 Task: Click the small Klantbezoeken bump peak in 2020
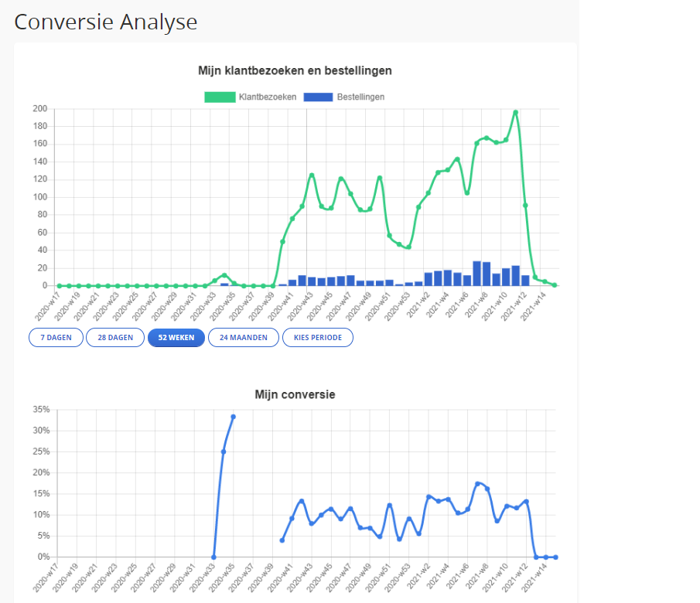[224, 275]
